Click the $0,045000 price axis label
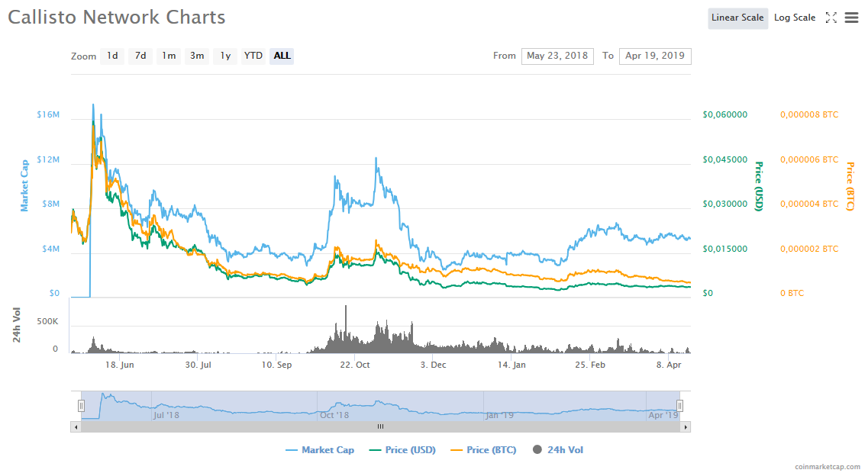Screen dimensions: 868x473 (x=725, y=159)
